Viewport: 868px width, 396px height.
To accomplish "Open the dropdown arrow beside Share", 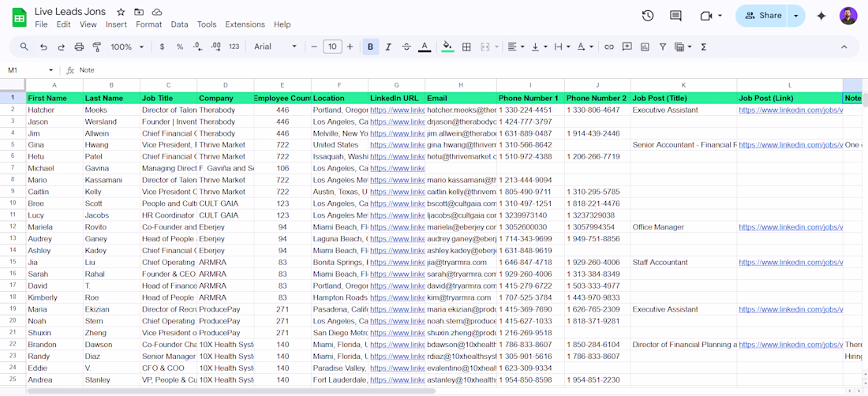I will tap(796, 16).
